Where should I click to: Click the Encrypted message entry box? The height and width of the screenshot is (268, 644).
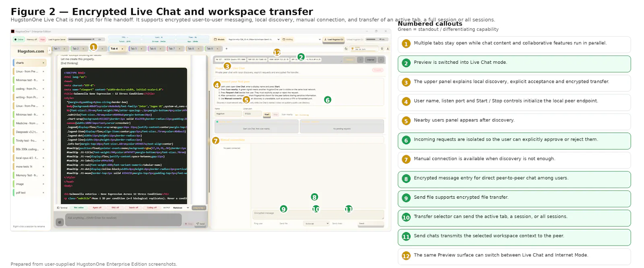coord(318,214)
